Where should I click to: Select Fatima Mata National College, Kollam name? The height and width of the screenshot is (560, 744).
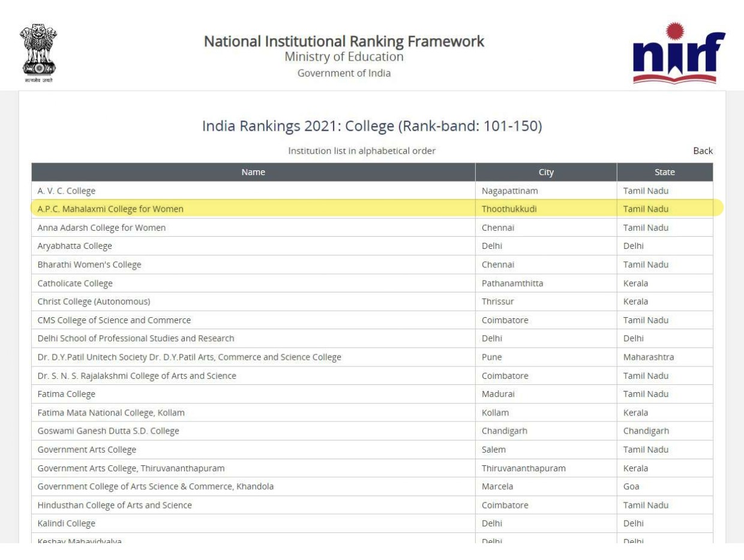point(111,413)
